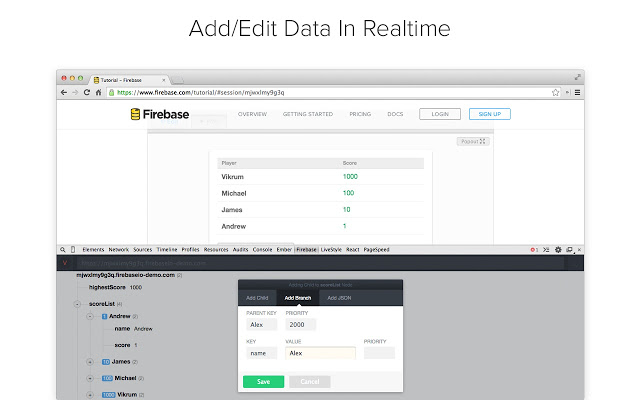Viewport: 640px width, 400px height.
Task: Open the Profiles DevTools tab
Action: pyautogui.click(x=190, y=249)
